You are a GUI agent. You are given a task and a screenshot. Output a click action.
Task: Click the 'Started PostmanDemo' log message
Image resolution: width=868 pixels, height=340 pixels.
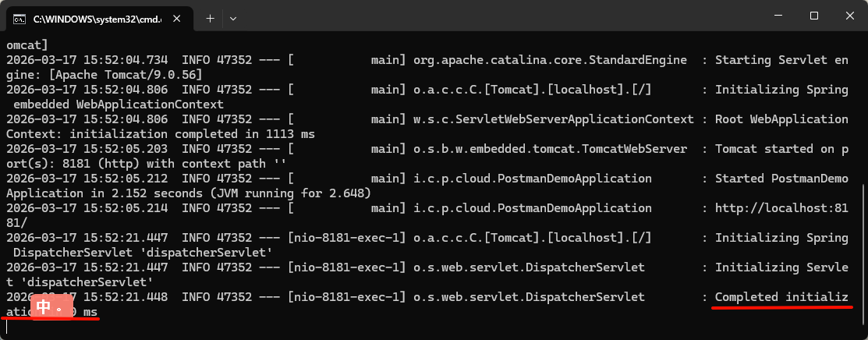[x=781, y=179]
